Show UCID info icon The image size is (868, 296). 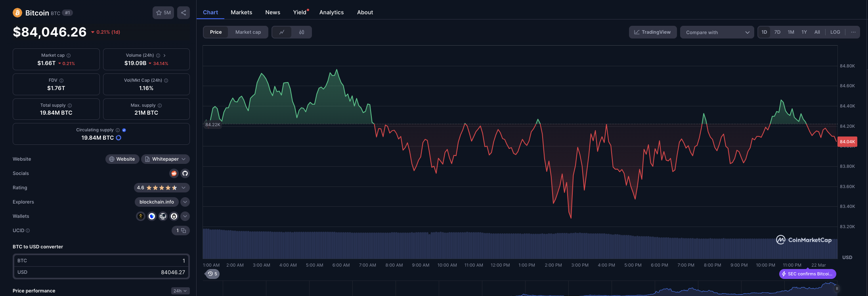coord(28,231)
